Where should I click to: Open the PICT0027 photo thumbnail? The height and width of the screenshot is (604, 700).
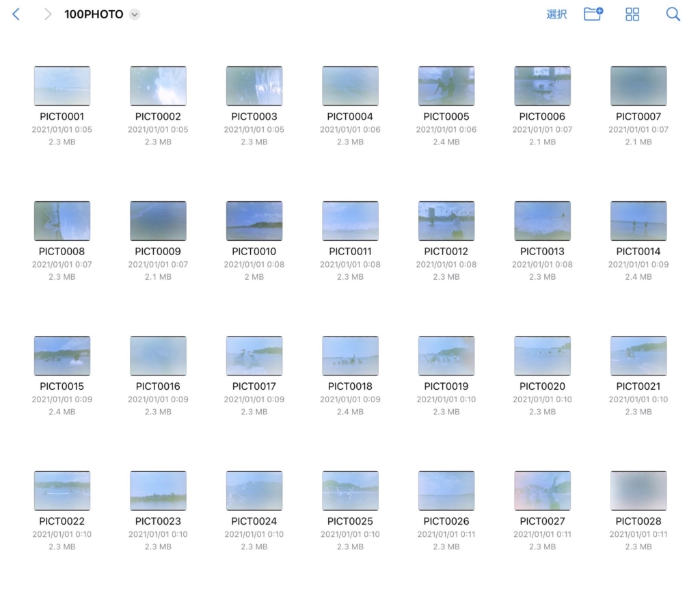(542, 490)
